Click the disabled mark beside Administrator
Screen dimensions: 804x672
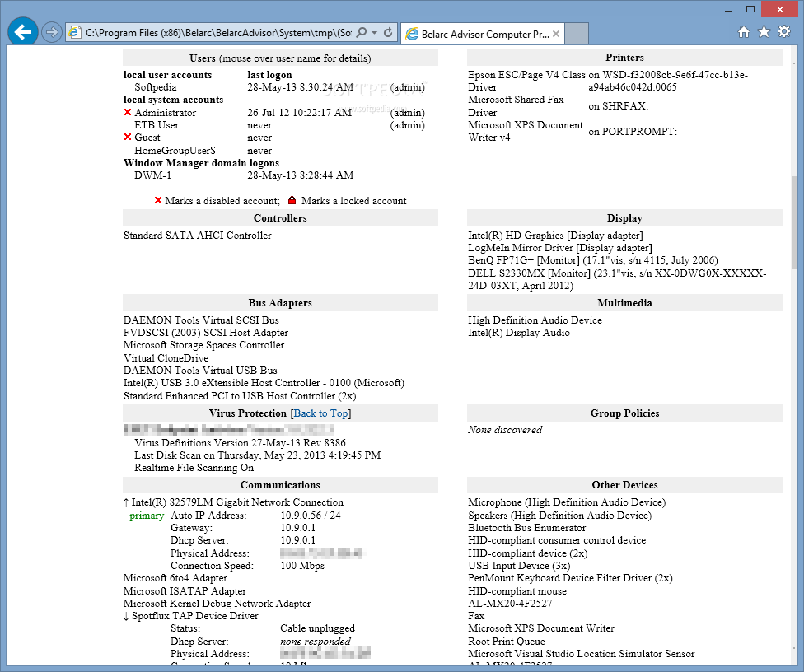(128, 112)
